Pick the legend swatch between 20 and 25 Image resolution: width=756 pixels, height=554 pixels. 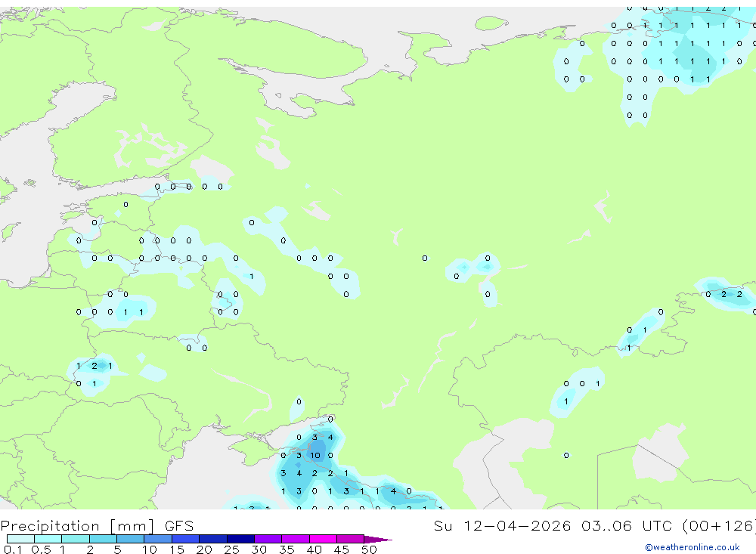click(213, 539)
